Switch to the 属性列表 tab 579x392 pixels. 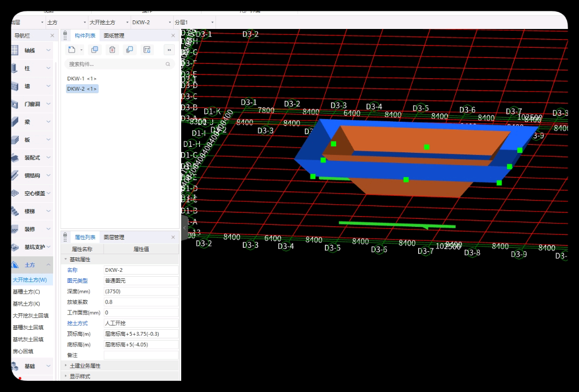[x=85, y=237]
